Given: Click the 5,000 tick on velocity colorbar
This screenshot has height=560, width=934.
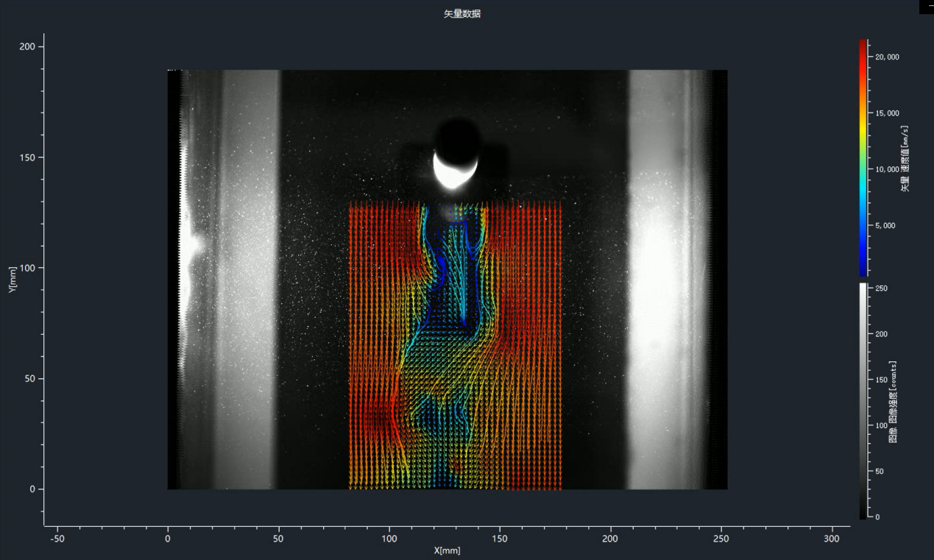Looking at the screenshot, I should (x=883, y=226).
